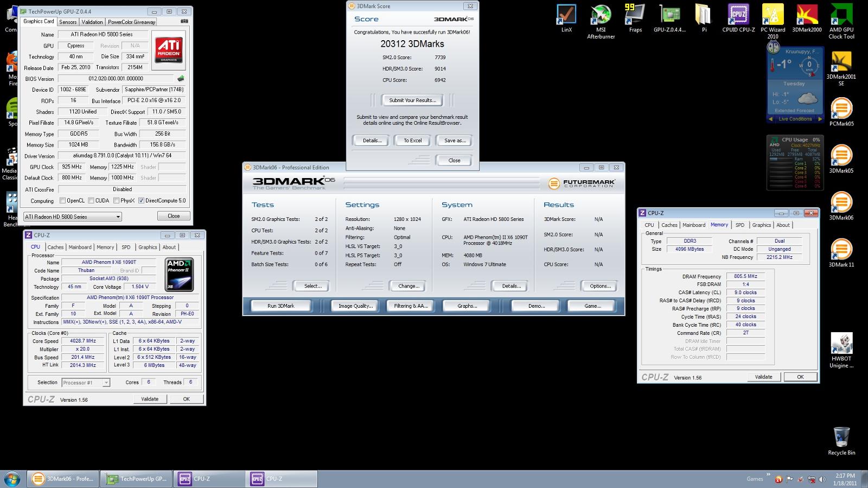Enable the OpenCL checkbox in GPU-Z
Image resolution: width=868 pixels, height=488 pixels.
pos(63,201)
